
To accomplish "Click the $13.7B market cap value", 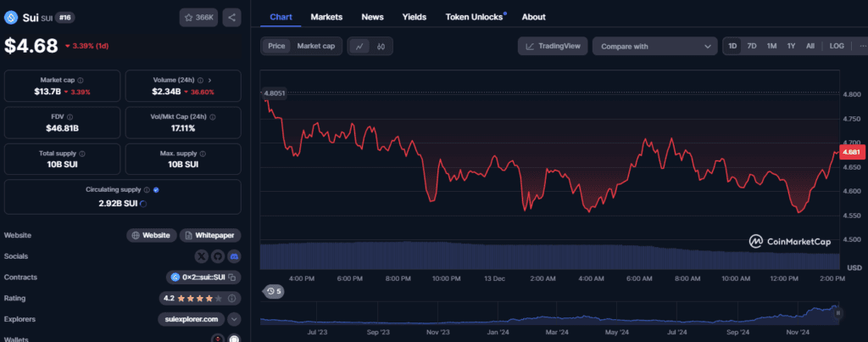I will (x=47, y=92).
